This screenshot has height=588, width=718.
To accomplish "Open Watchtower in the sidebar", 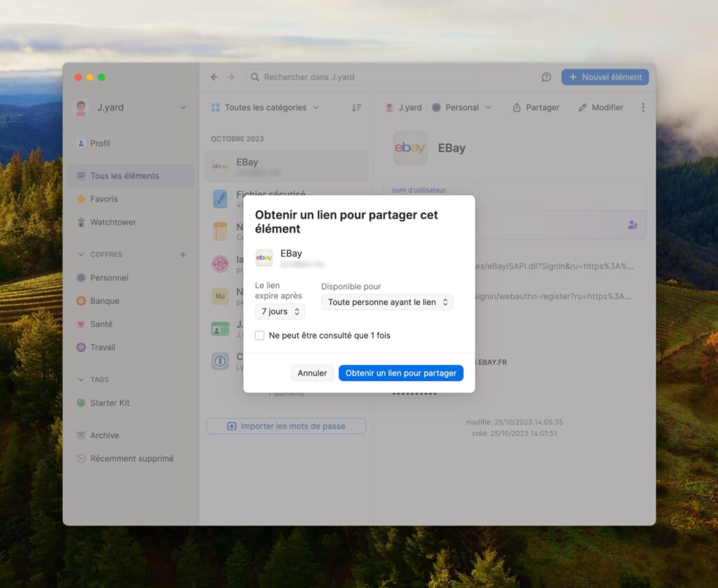I will point(130,222).
